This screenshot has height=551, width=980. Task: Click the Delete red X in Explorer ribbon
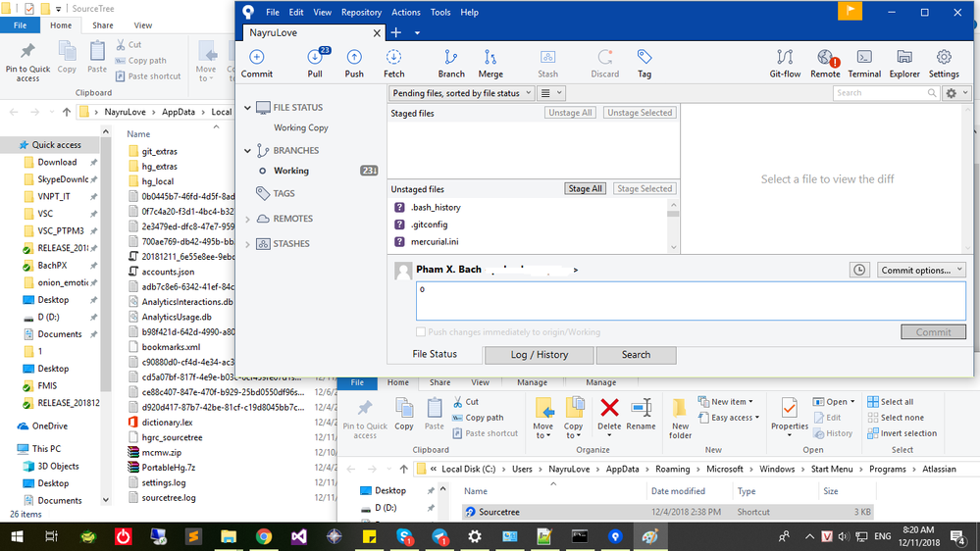pos(609,416)
